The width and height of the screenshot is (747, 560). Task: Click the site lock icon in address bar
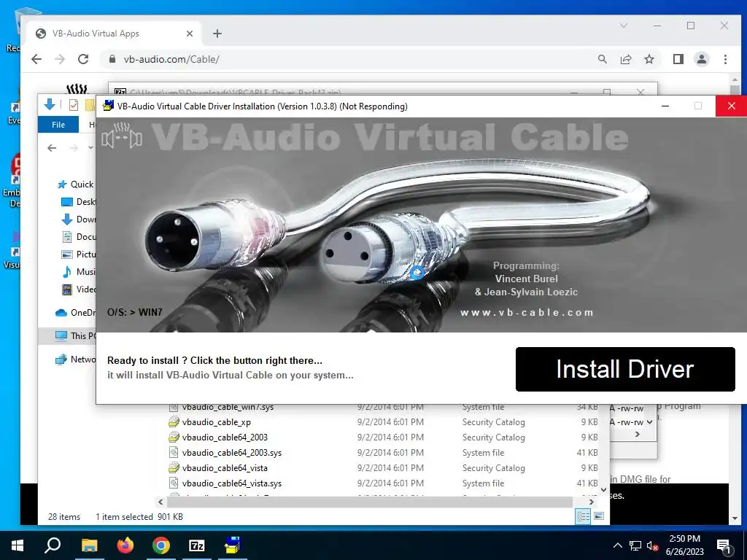click(112, 59)
